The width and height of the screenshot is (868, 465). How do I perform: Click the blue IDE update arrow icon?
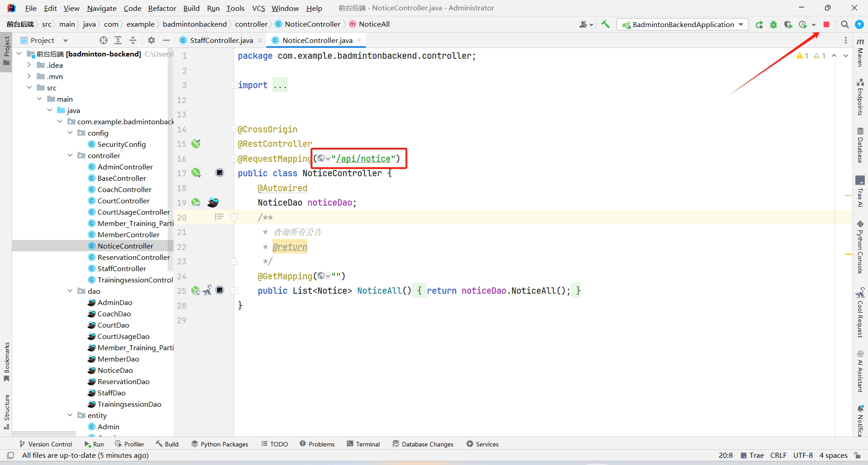(x=859, y=24)
